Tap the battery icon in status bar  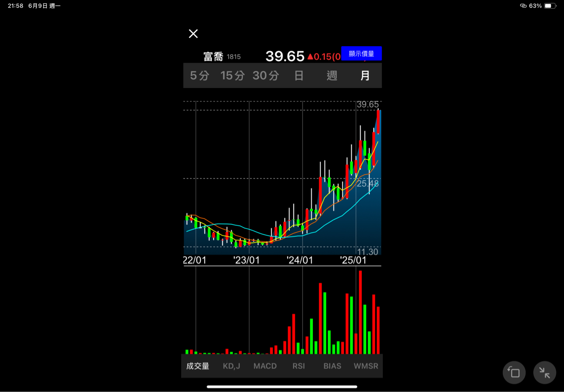(x=550, y=6)
